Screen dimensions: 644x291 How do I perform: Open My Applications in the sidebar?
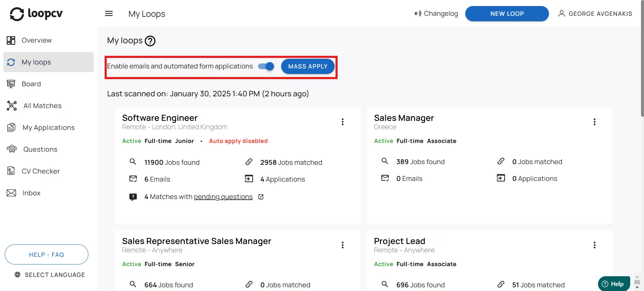48,128
